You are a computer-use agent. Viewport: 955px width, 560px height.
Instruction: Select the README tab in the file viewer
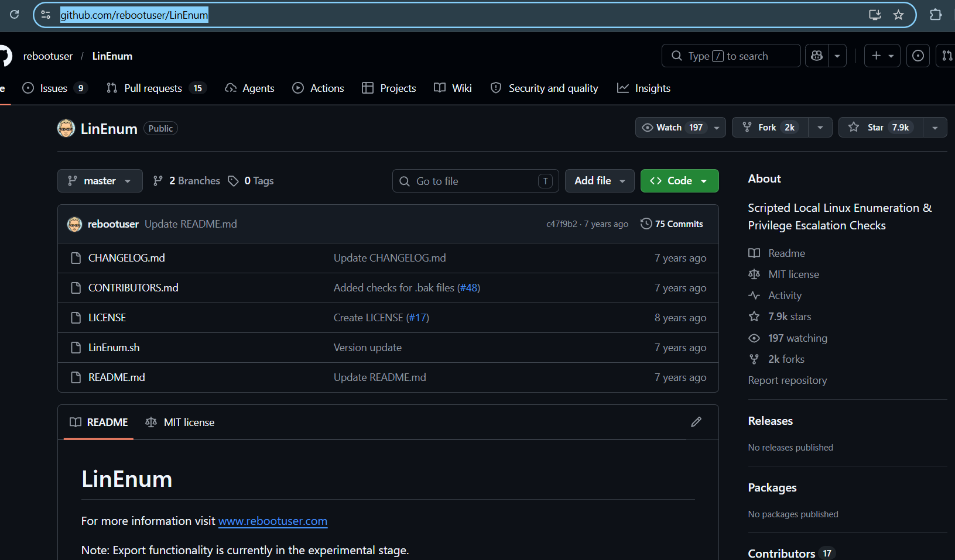pyautogui.click(x=98, y=422)
